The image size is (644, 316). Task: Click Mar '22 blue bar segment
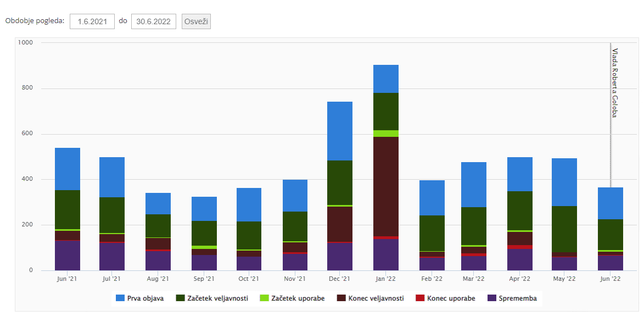(x=473, y=185)
